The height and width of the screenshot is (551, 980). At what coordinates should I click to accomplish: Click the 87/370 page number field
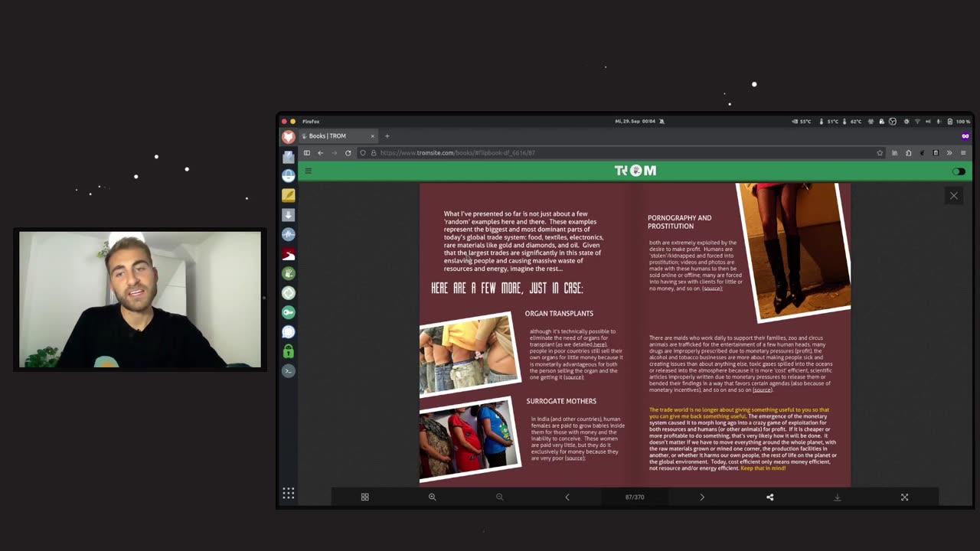tap(635, 497)
